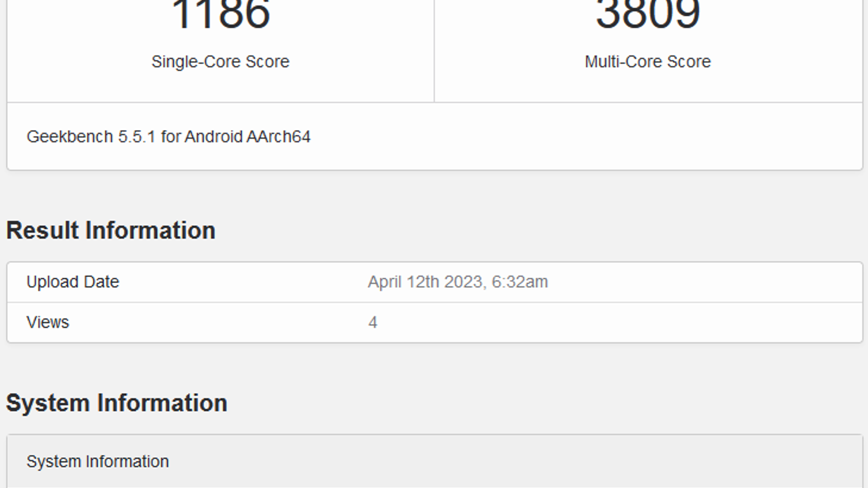
Task: Click the Views row label
Action: (48, 323)
